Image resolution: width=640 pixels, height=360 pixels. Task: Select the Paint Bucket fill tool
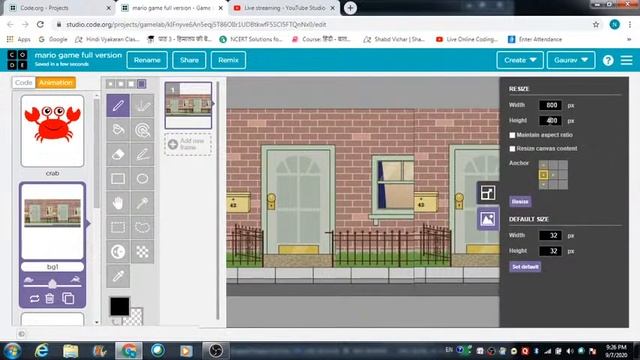tap(118, 130)
